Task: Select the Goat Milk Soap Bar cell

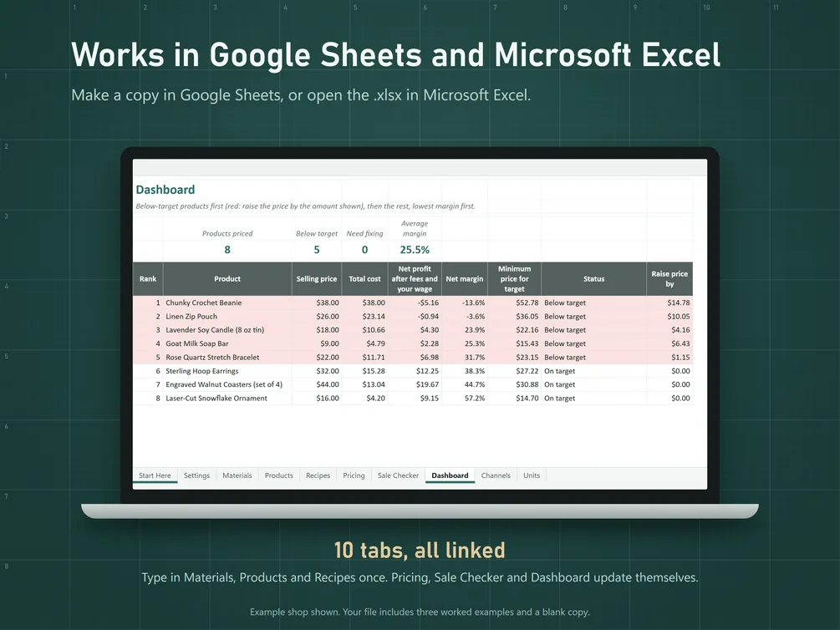Action: [227, 343]
